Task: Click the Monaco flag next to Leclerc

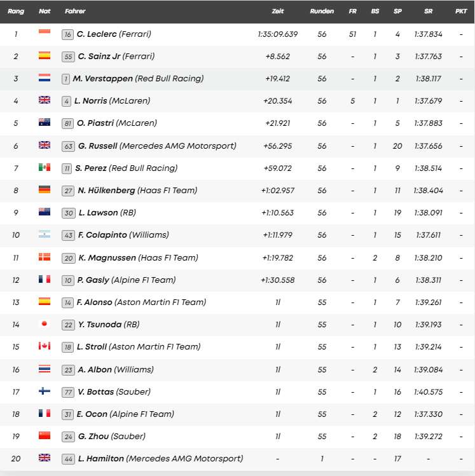Action: [45, 34]
